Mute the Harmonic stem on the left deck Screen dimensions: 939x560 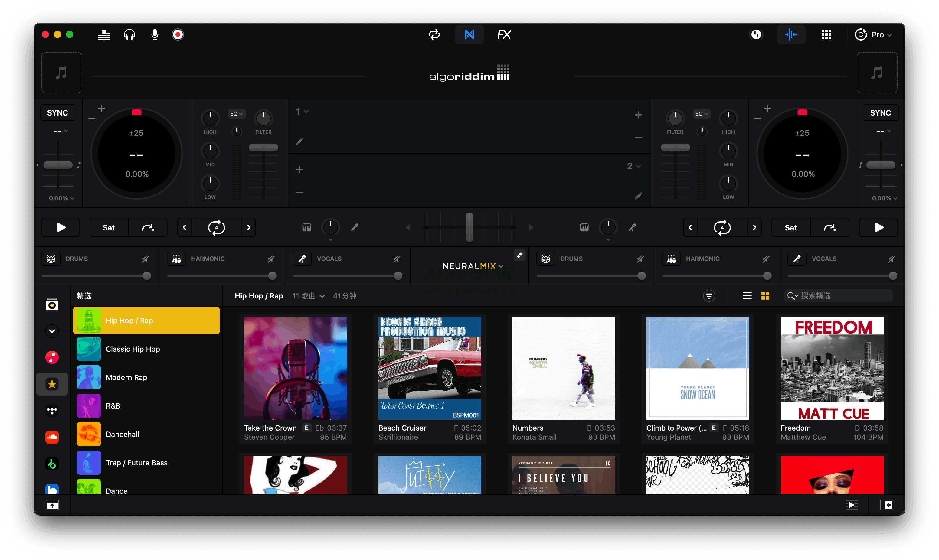tap(271, 259)
